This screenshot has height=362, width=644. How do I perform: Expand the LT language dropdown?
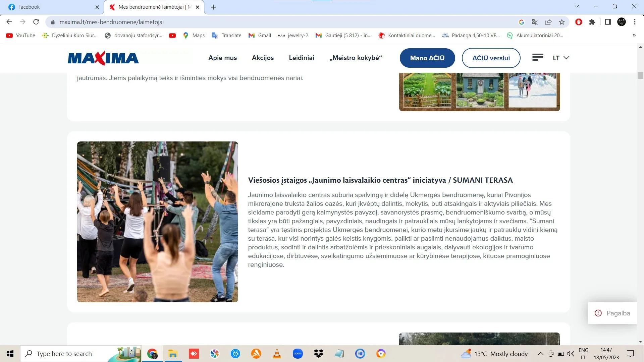[561, 58]
